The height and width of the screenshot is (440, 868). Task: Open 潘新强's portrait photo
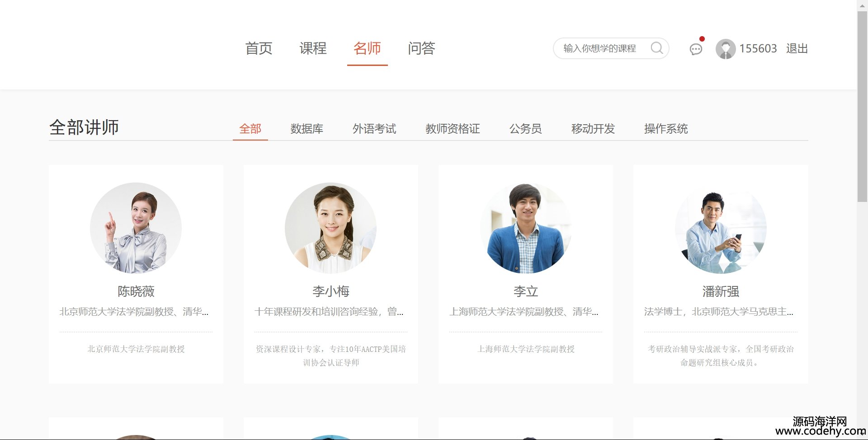pyautogui.click(x=721, y=228)
